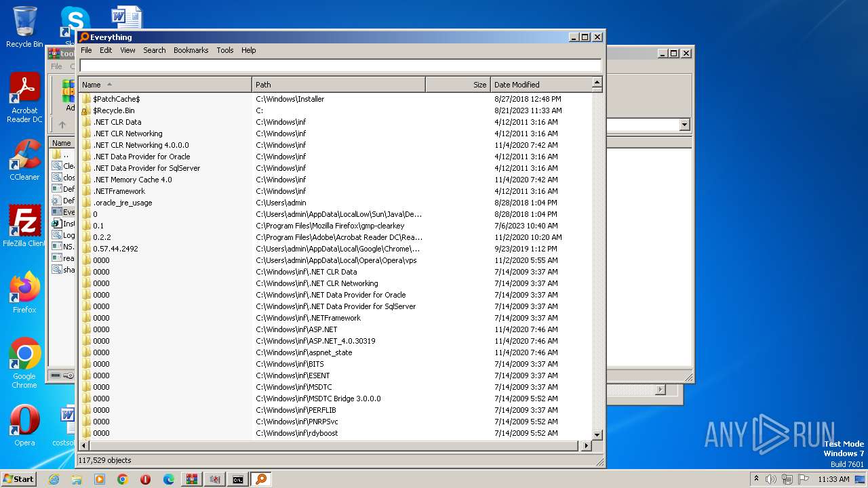Sort results by Path column header
Viewport: 868px width, 488px height.
338,85
